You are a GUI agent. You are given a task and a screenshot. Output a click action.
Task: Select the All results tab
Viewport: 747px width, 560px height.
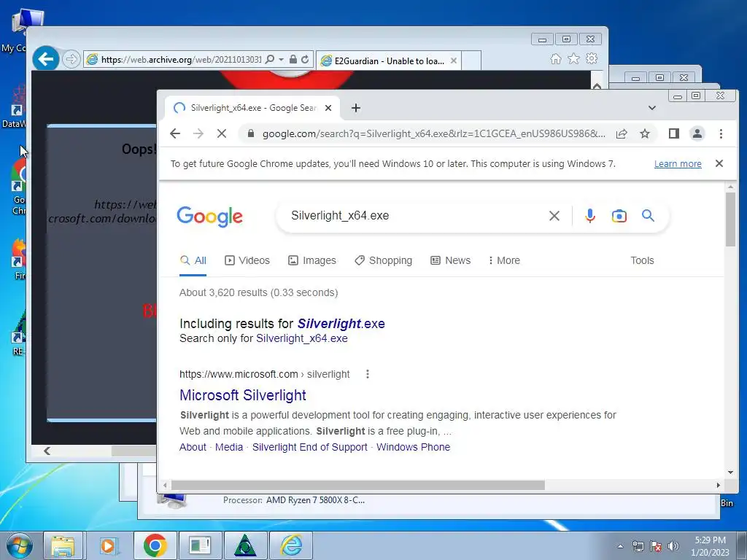click(x=193, y=260)
